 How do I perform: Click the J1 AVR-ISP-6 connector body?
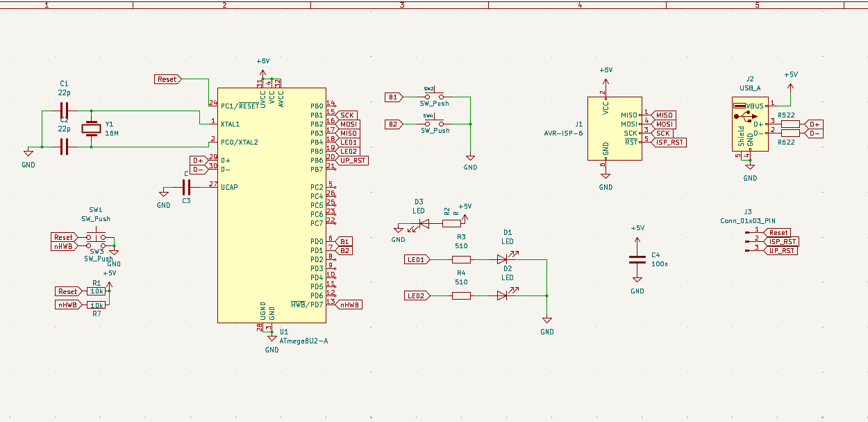pos(614,129)
